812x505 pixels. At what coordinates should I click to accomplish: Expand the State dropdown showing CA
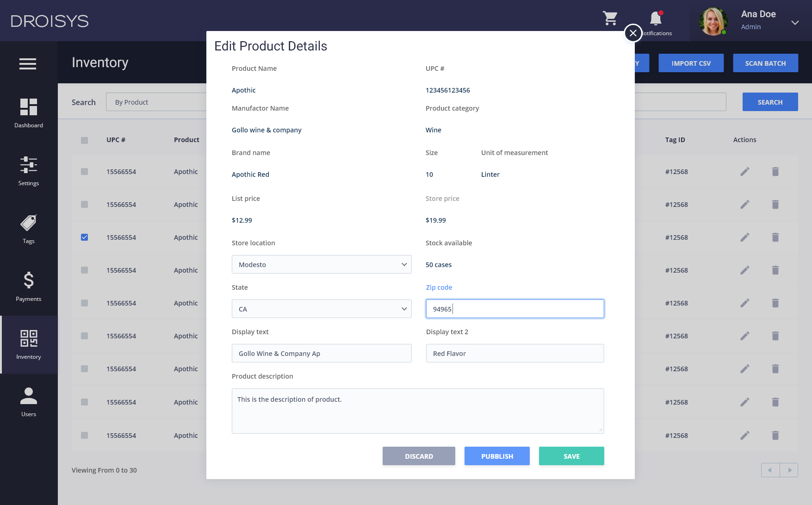[321, 309]
